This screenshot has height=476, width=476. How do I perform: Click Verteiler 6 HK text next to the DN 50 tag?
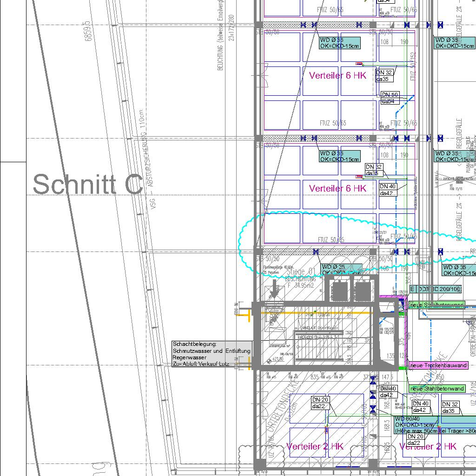coord(337,76)
